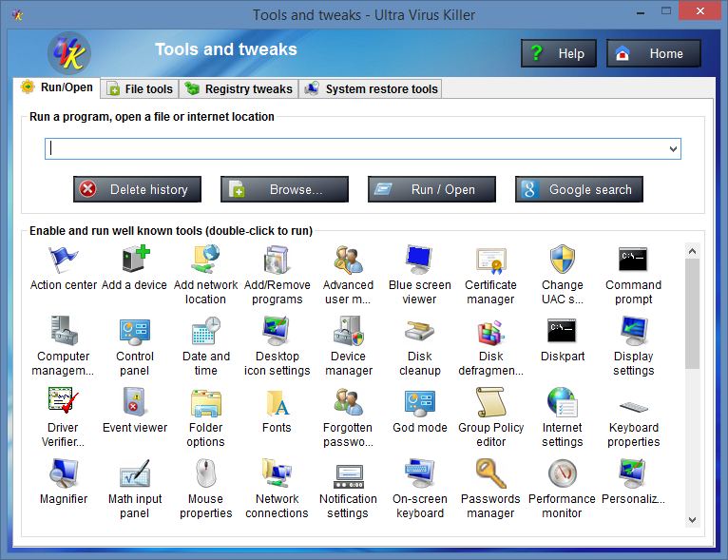Image resolution: width=728 pixels, height=560 pixels.
Task: Go to Home via the Home button
Action: click(653, 53)
